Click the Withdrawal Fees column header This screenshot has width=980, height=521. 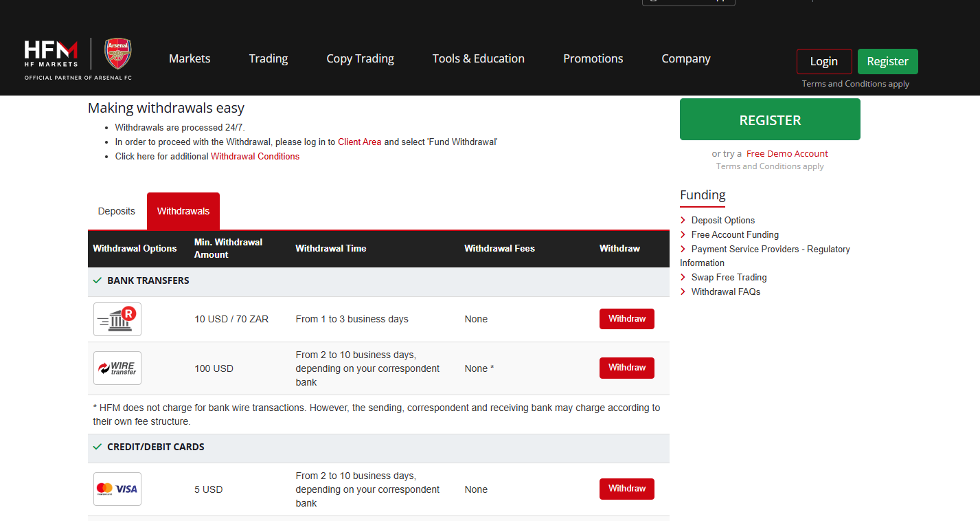point(499,249)
